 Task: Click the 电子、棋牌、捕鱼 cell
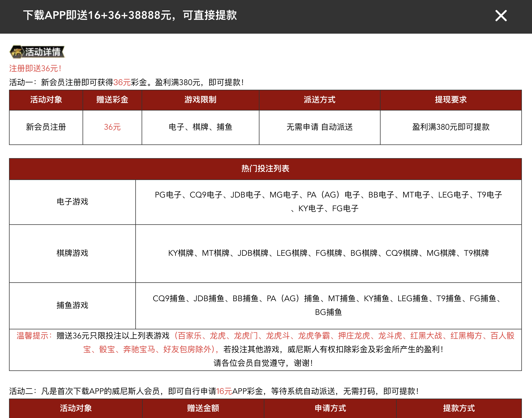(200, 127)
